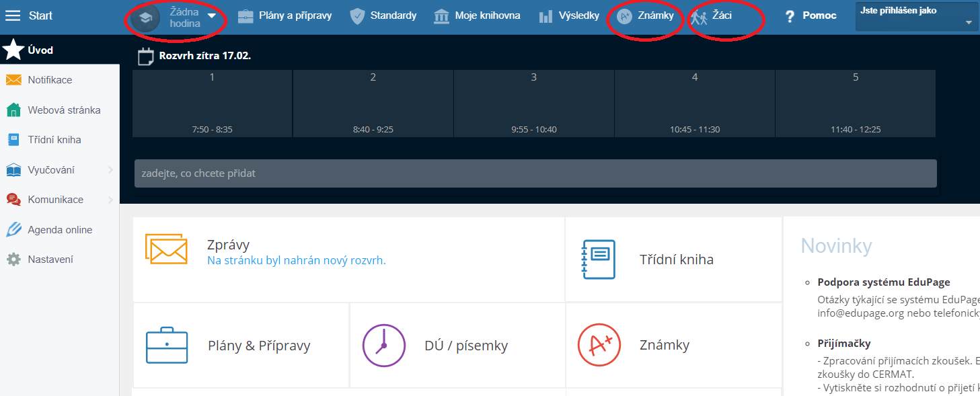Open Plány a přípravy in top bar
Screen dimensions: 980x396
coord(295,15)
